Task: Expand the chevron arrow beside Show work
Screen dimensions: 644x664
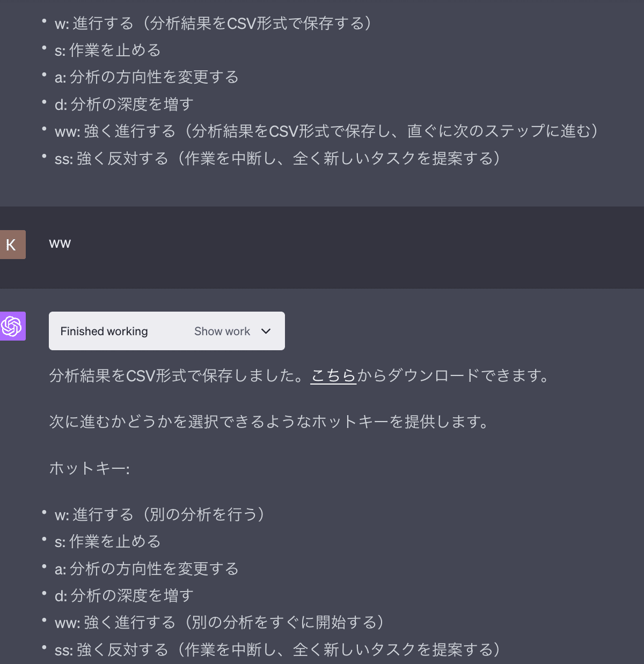Action: (x=266, y=331)
